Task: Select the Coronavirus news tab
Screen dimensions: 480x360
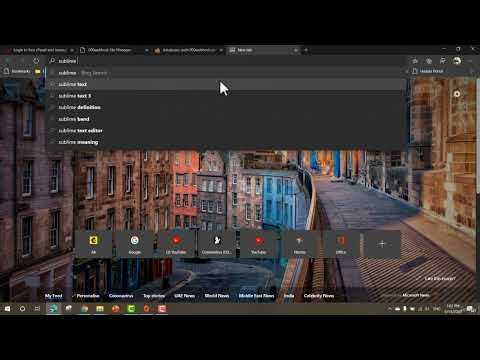Action: pyautogui.click(x=121, y=296)
